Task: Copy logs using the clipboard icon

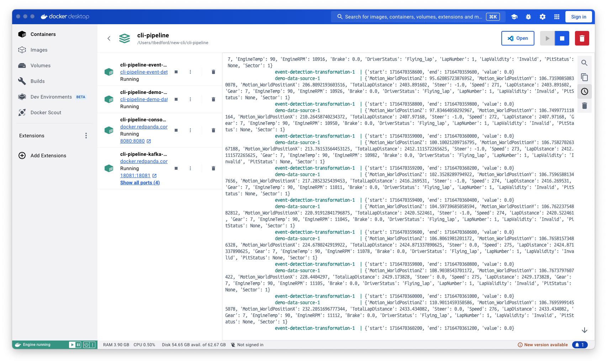Action: 584,77
